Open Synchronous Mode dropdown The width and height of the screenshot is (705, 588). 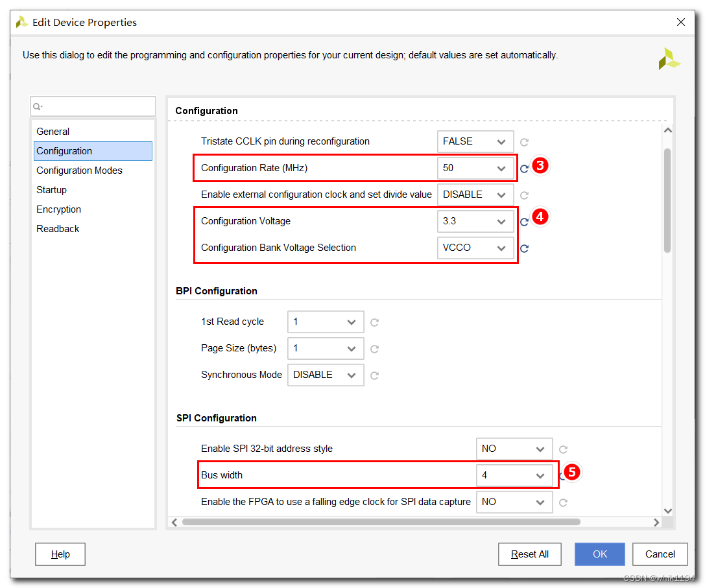(326, 375)
